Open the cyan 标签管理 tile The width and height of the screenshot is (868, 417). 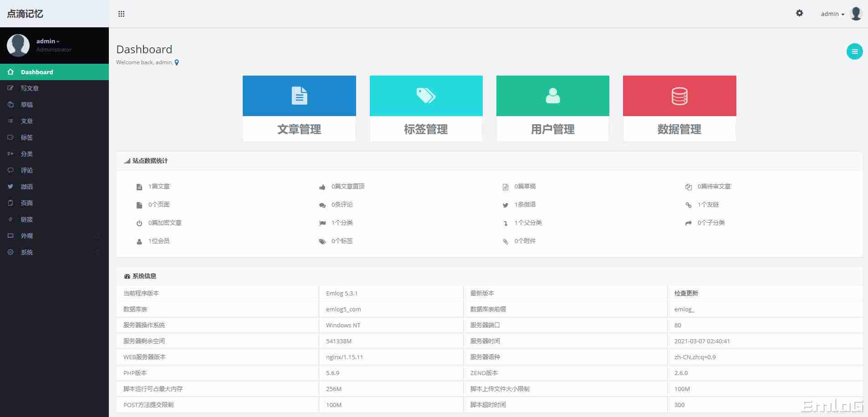[426, 108]
